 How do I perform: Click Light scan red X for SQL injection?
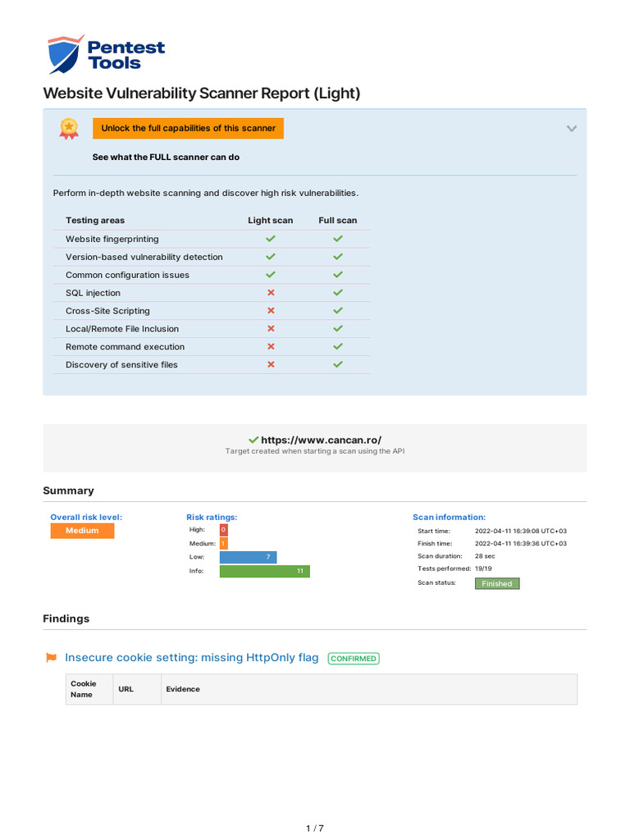(271, 293)
